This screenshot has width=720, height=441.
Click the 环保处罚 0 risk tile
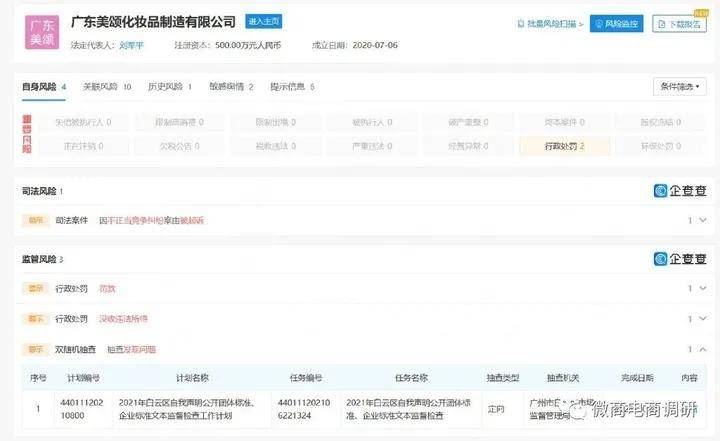[661, 146]
